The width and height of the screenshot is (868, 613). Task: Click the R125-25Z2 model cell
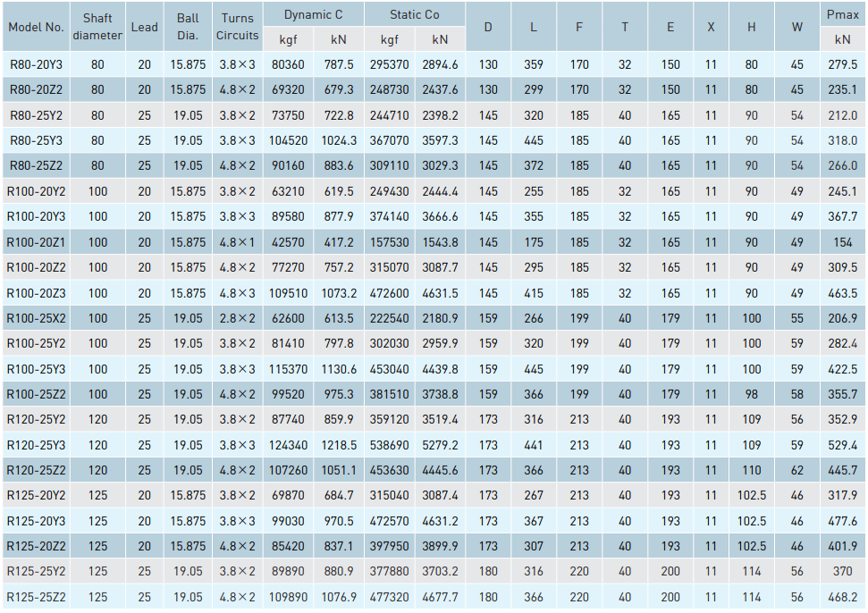tap(37, 597)
